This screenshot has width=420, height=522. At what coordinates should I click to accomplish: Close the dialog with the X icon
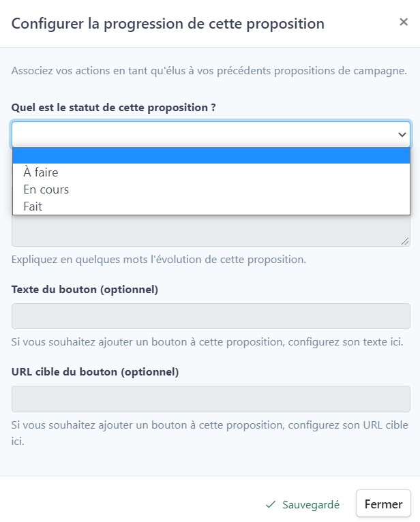click(x=404, y=22)
